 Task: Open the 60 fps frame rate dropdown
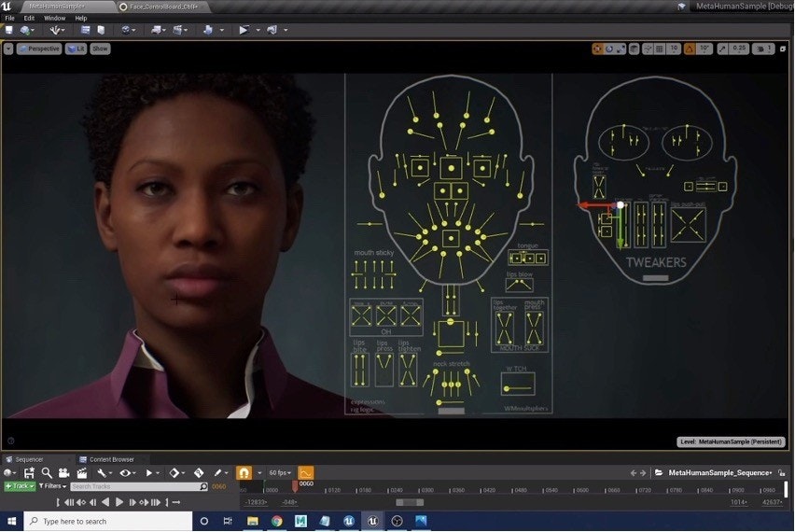pyautogui.click(x=280, y=472)
